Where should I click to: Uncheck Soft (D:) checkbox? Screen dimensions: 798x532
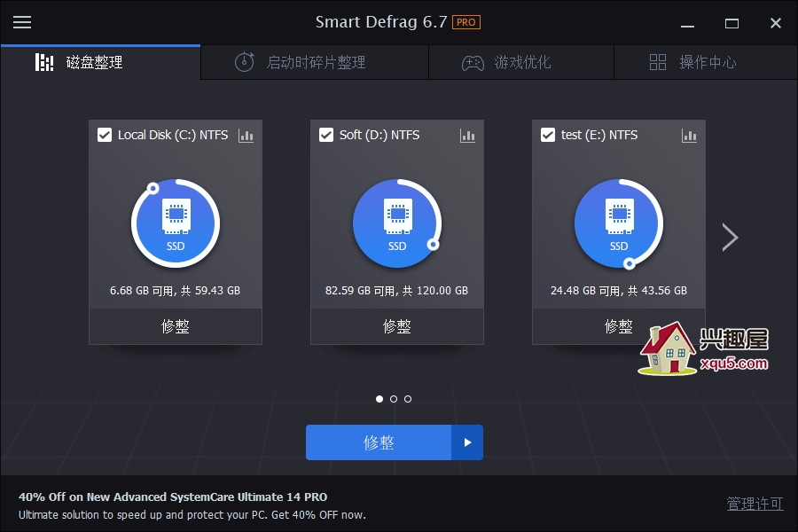(x=326, y=135)
